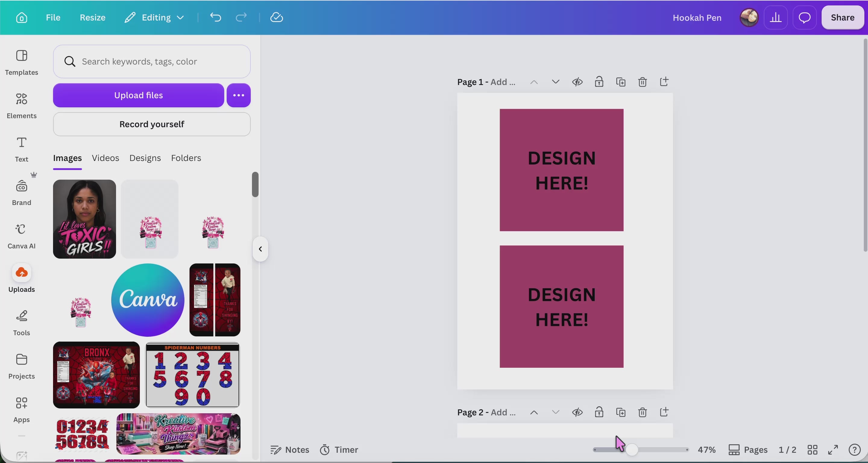Open the Timer tool
868x463 pixels.
[x=339, y=449]
